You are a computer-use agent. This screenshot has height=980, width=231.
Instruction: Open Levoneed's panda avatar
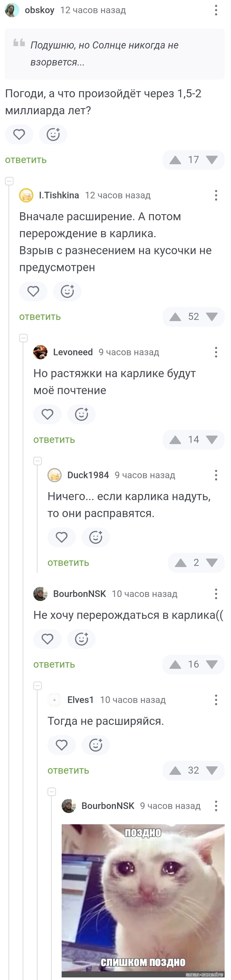pyautogui.click(x=40, y=352)
